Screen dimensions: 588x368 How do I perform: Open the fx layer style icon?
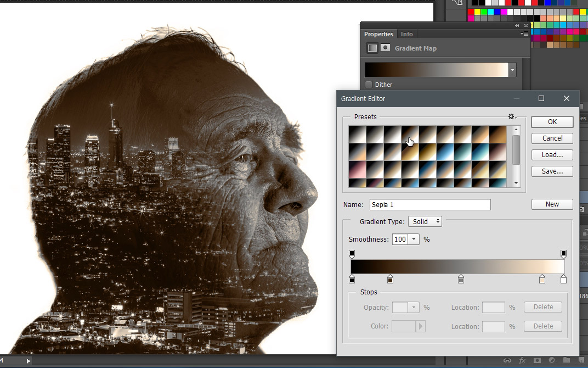pos(522,360)
